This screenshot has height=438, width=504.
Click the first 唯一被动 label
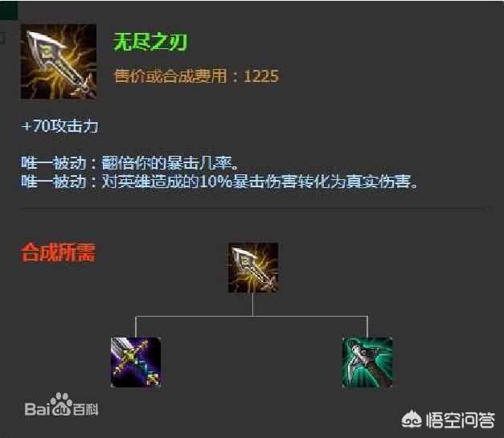pyautogui.click(x=53, y=163)
